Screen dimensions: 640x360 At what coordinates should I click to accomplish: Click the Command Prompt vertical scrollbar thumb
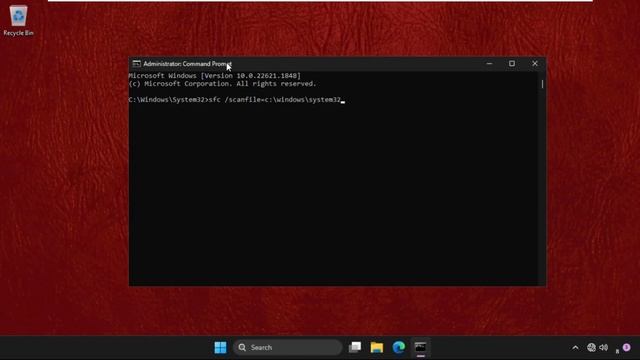[x=542, y=84]
